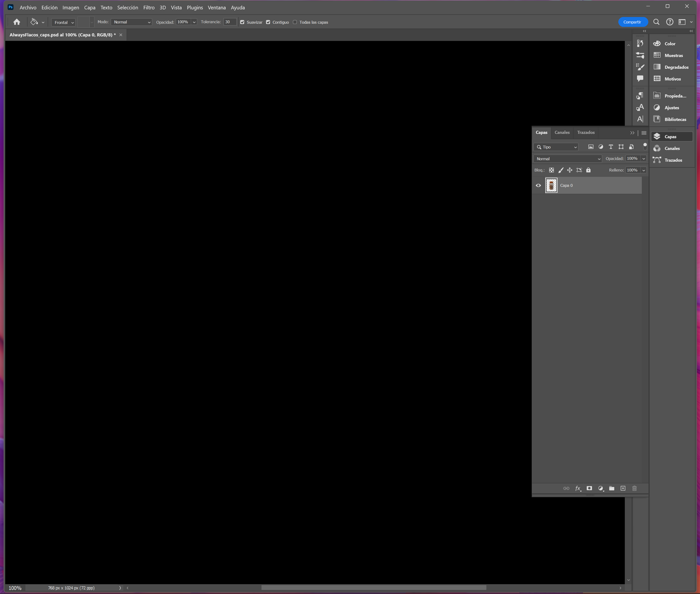
Task: Click the Capa 0 layer thumbnail
Action: click(551, 185)
